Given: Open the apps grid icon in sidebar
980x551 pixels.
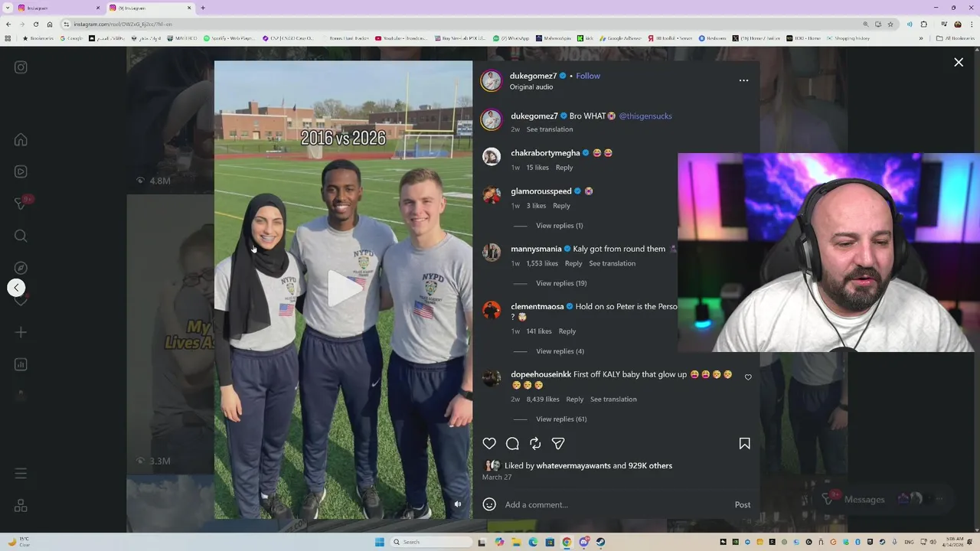Looking at the screenshot, I should pyautogui.click(x=21, y=506).
